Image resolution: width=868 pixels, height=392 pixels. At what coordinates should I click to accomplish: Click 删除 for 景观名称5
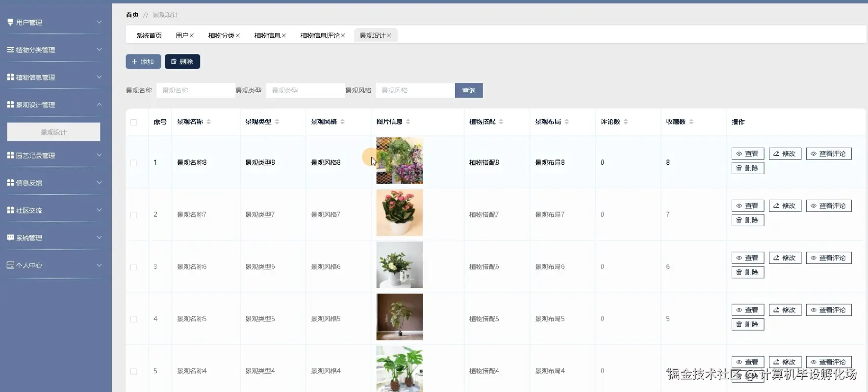[x=748, y=324]
